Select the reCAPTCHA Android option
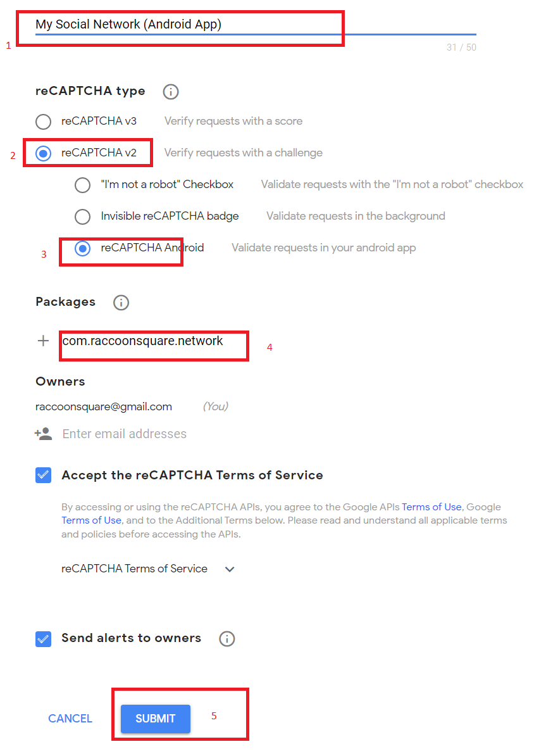The width and height of the screenshot is (546, 756). pos(82,248)
